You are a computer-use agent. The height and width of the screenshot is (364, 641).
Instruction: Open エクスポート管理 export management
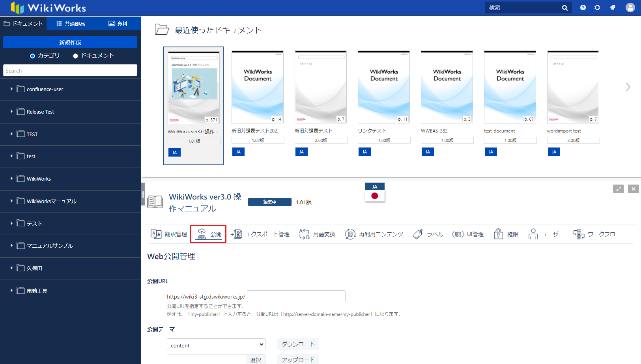[x=260, y=234]
